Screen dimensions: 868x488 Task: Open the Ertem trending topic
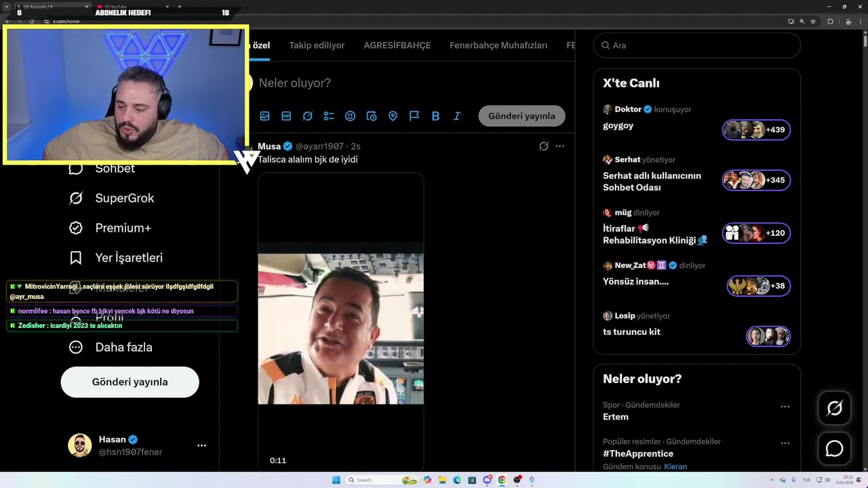(x=616, y=417)
